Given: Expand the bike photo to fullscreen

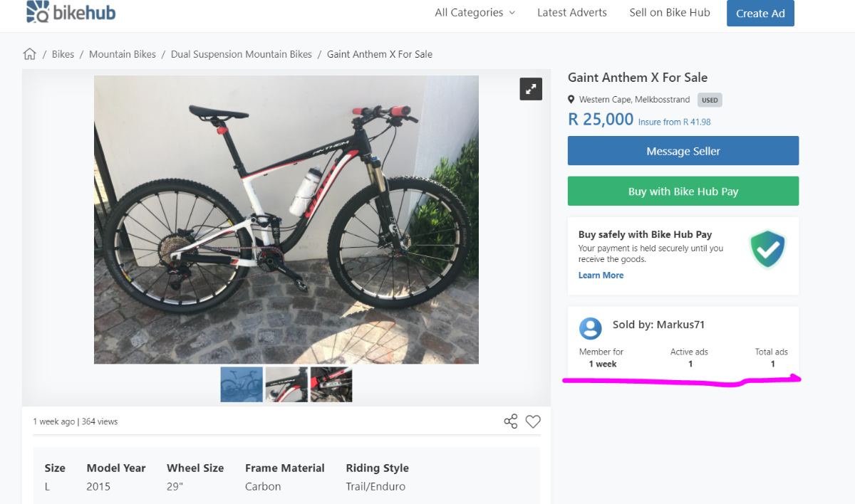Looking at the screenshot, I should (531, 89).
